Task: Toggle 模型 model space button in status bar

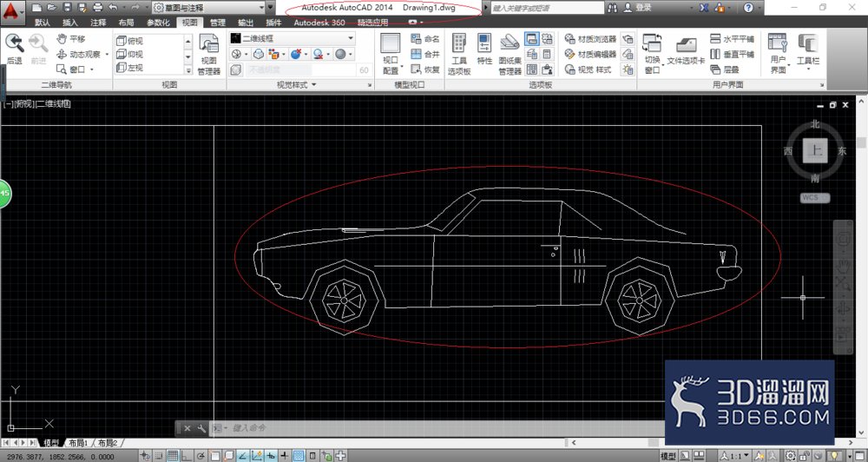Action: click(x=668, y=456)
